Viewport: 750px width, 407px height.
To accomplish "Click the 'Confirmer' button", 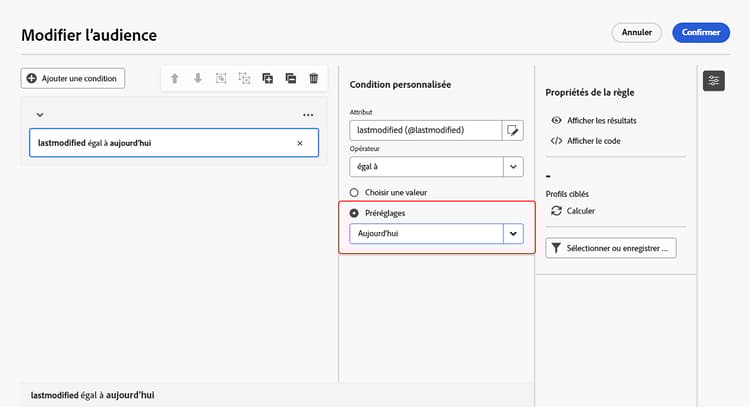I will tap(701, 32).
